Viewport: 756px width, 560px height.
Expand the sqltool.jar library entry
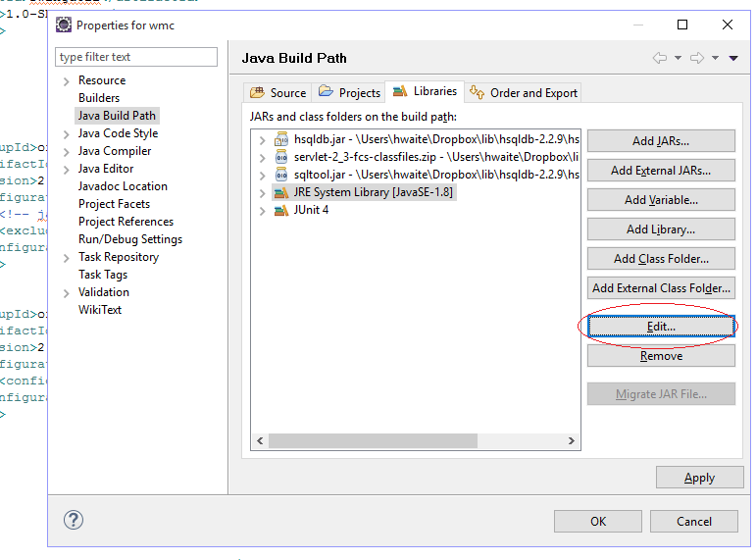(x=262, y=176)
